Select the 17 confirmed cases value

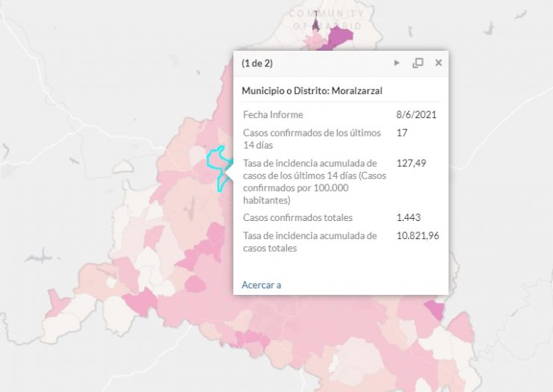(402, 133)
